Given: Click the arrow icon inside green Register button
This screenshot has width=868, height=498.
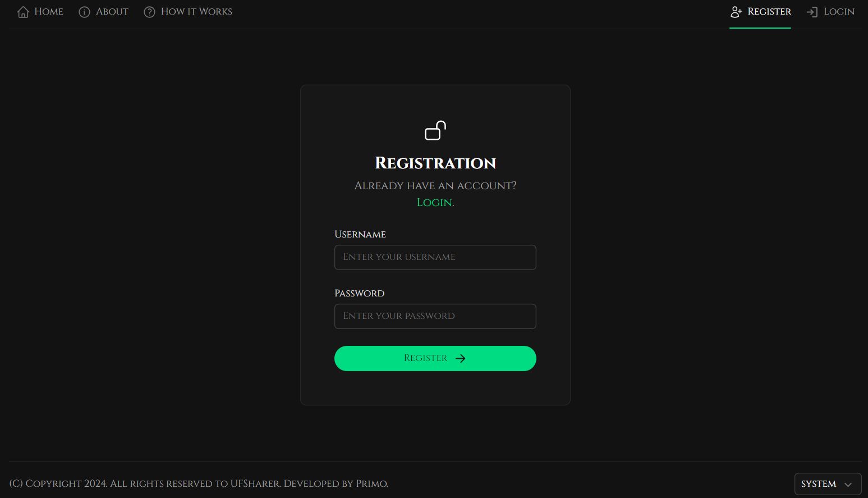Looking at the screenshot, I should 461,358.
